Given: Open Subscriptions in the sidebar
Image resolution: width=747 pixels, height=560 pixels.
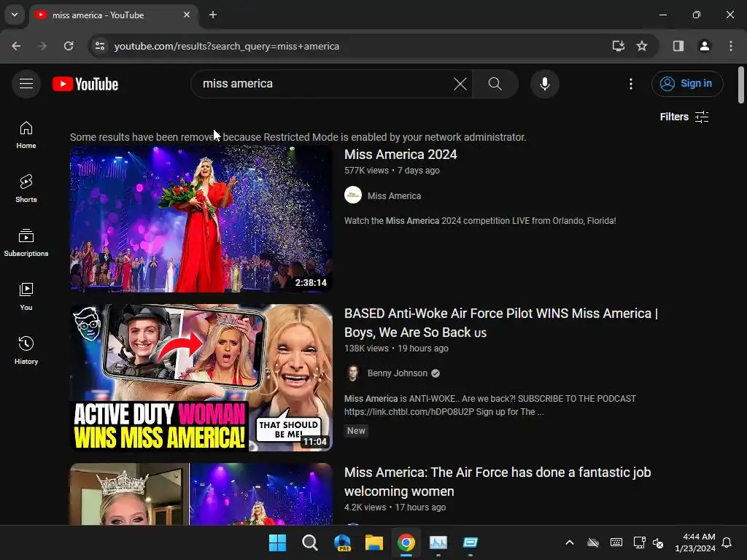Looking at the screenshot, I should click(x=26, y=242).
